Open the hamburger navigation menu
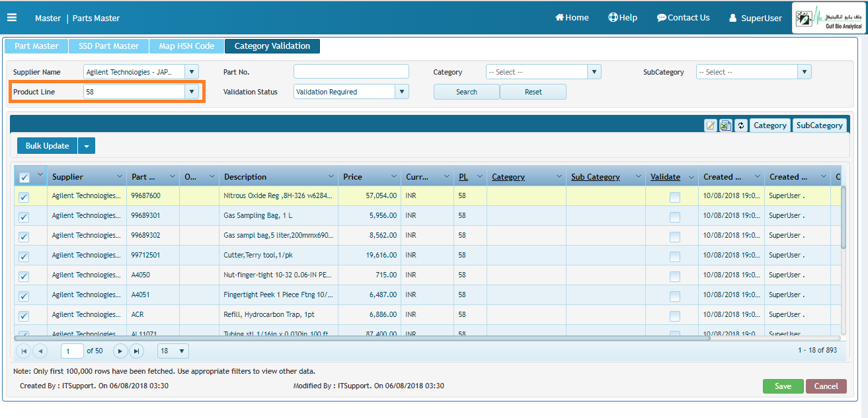Viewport: 868px width, 418px height. pyautogui.click(x=11, y=18)
